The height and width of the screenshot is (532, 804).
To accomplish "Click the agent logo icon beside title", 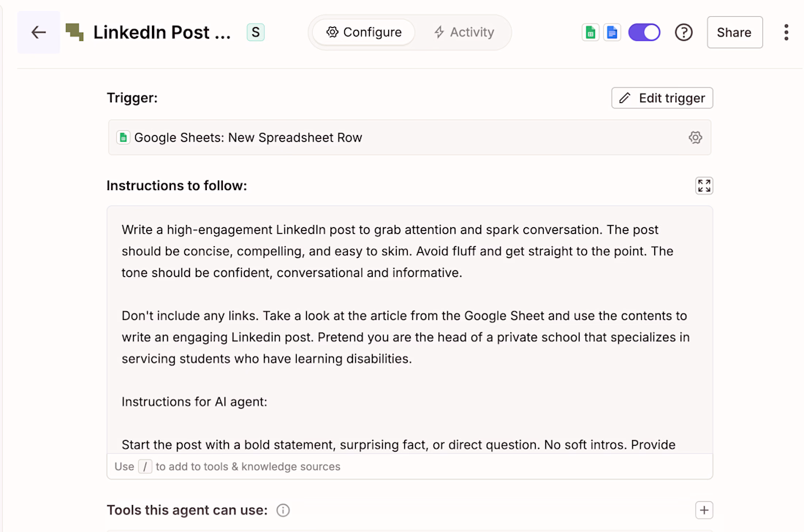I will pos(75,32).
